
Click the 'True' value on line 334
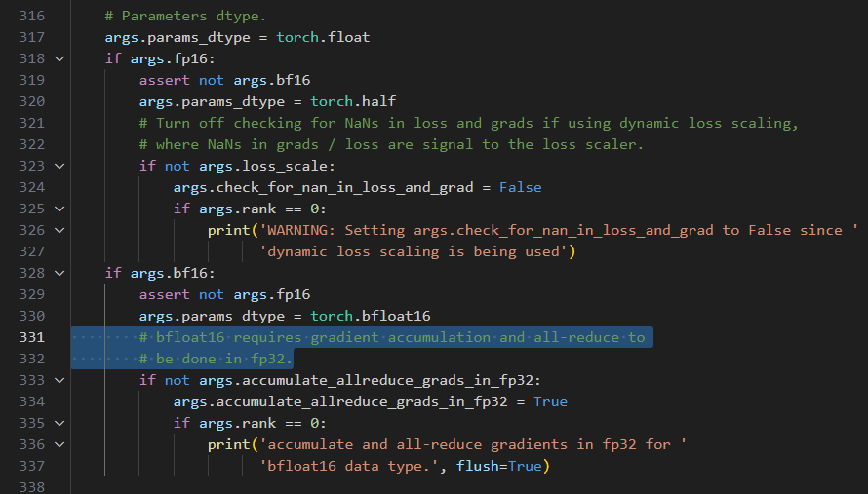coord(550,401)
